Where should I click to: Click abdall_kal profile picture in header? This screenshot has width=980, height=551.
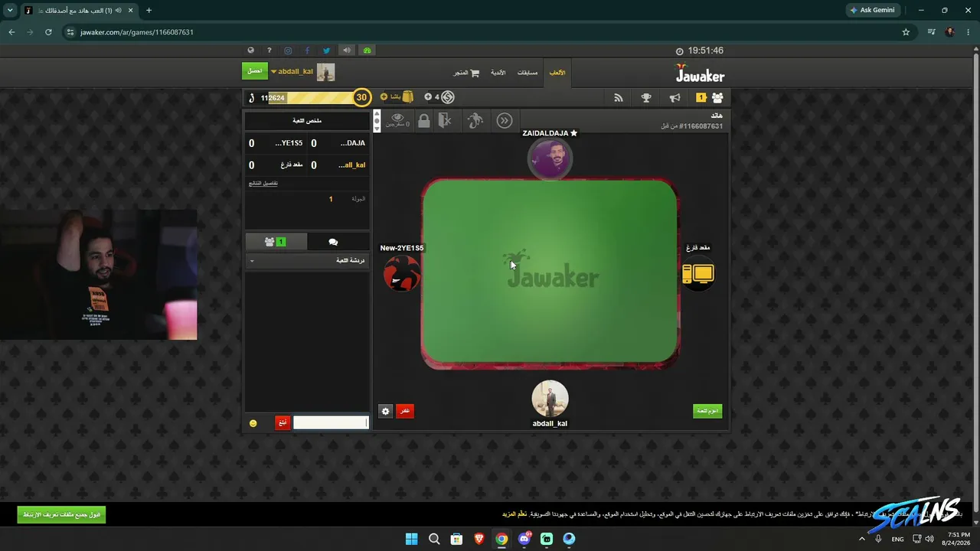point(326,72)
